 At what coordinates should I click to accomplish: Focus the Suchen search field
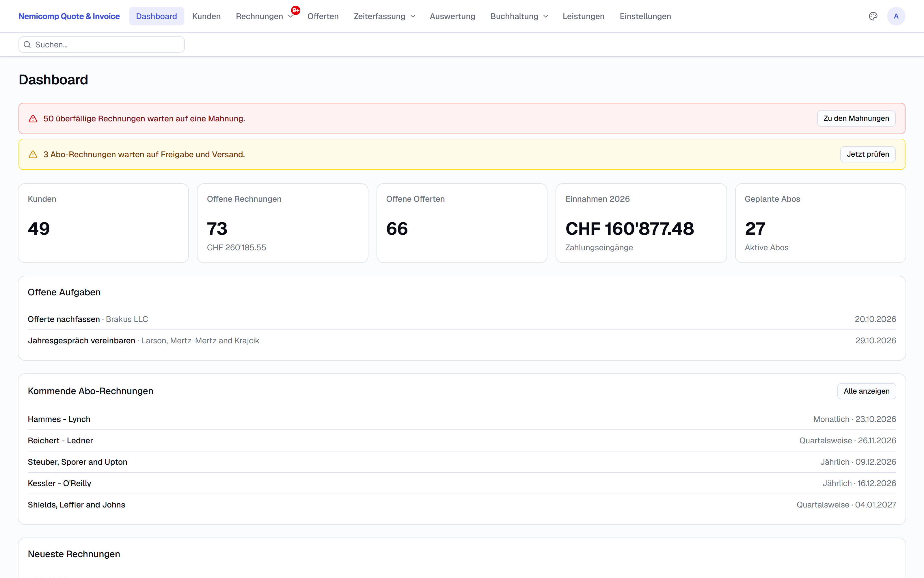(x=102, y=45)
